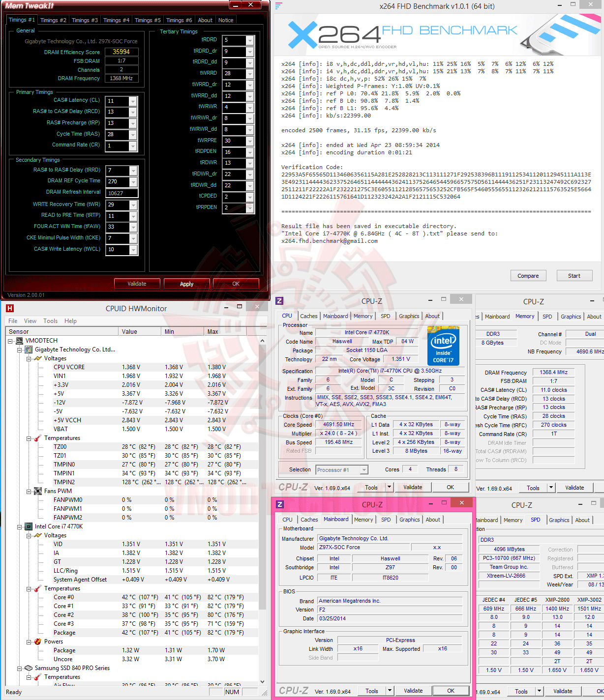The image size is (604, 700).
Task: Click the OK button in Mem TweakIt
Action: pyautogui.click(x=236, y=284)
